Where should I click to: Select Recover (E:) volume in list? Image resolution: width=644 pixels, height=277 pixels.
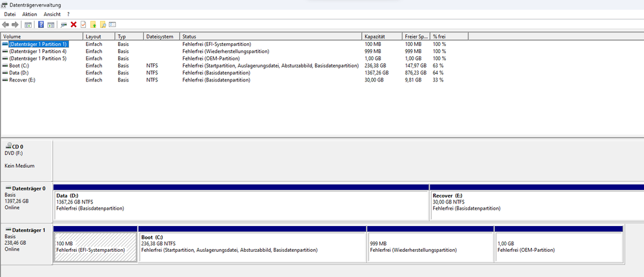(22, 80)
